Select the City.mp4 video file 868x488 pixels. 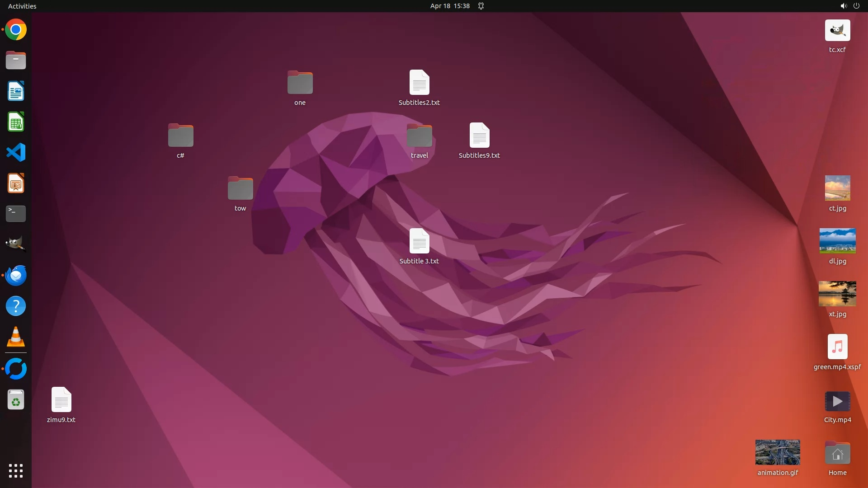coord(837,401)
